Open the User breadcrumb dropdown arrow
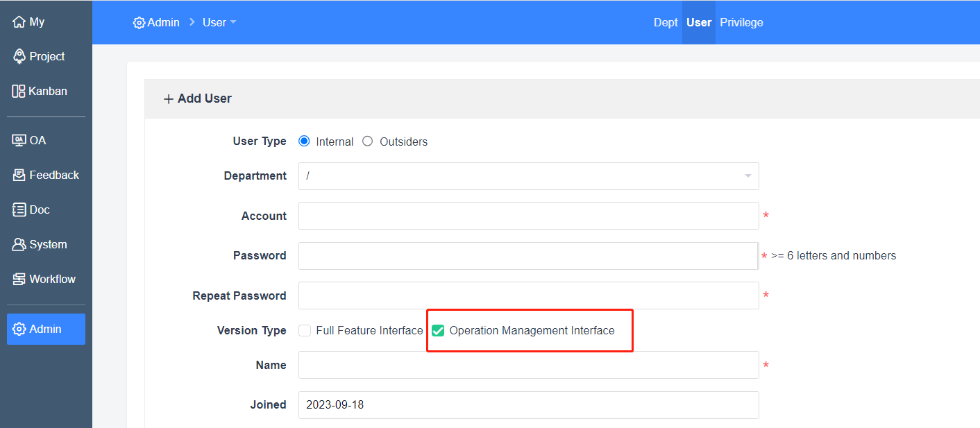 click(x=233, y=22)
